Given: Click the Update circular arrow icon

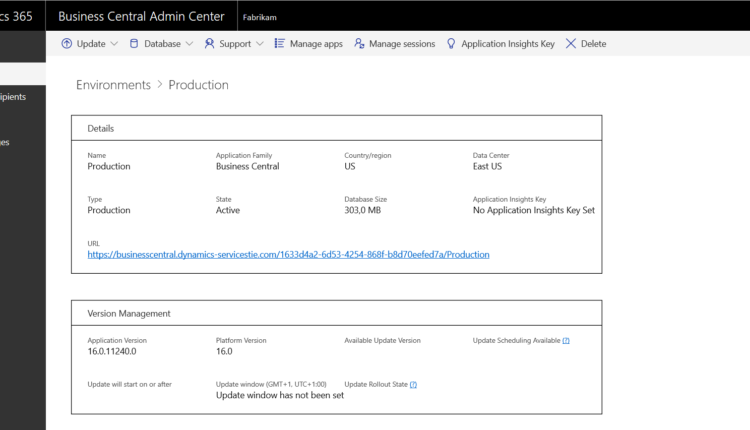Looking at the screenshot, I should [67, 44].
